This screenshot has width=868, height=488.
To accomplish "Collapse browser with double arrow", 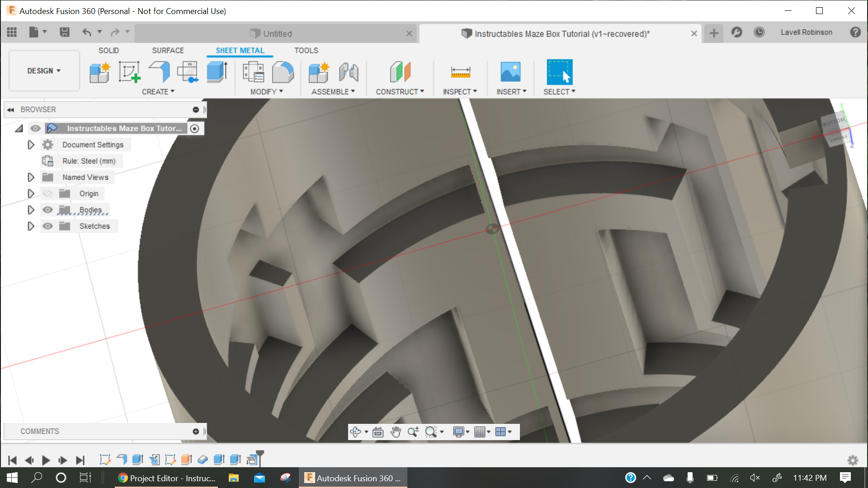I will tap(11, 110).
